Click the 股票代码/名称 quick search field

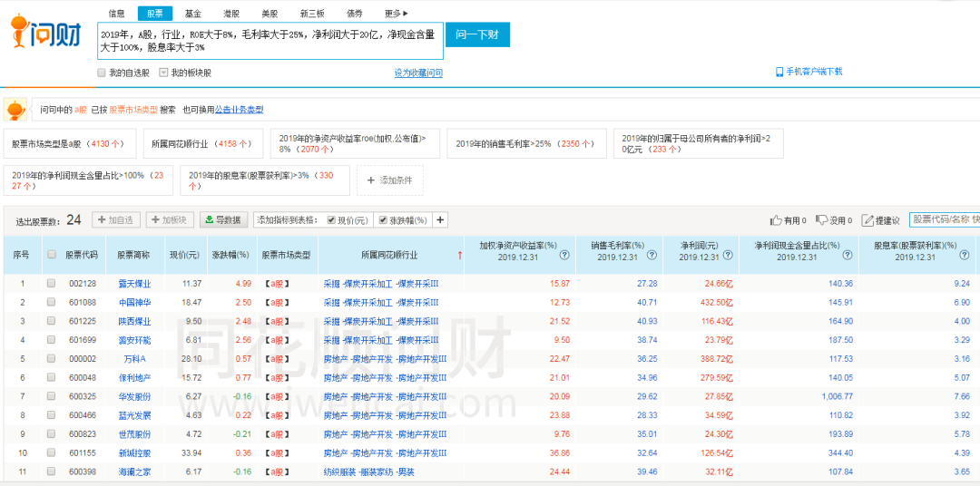pos(945,220)
